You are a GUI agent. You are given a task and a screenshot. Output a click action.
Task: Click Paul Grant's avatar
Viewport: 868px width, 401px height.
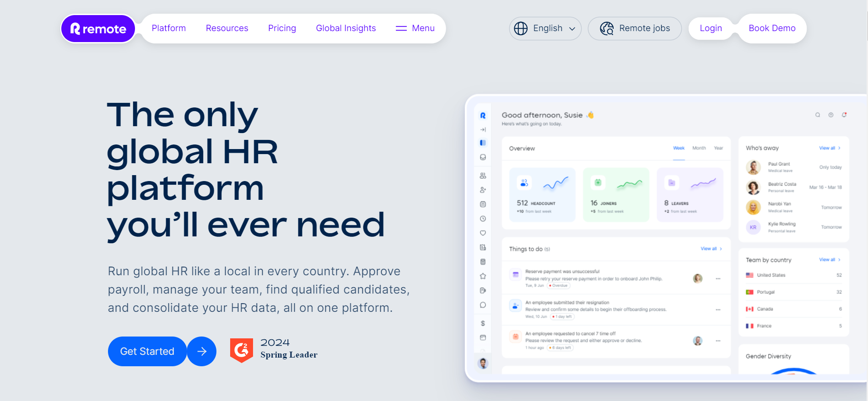(x=753, y=167)
